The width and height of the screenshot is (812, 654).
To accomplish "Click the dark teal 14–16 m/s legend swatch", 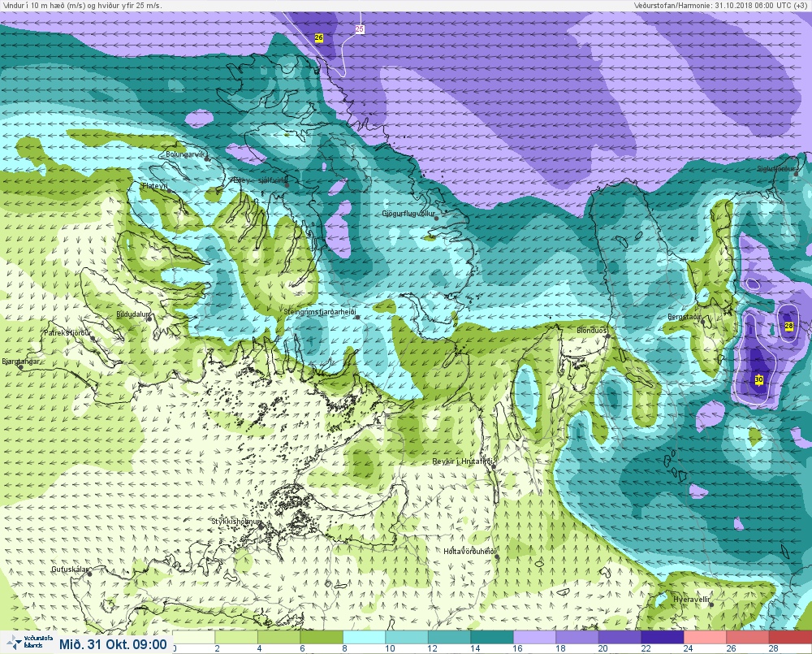I will 492,637.
